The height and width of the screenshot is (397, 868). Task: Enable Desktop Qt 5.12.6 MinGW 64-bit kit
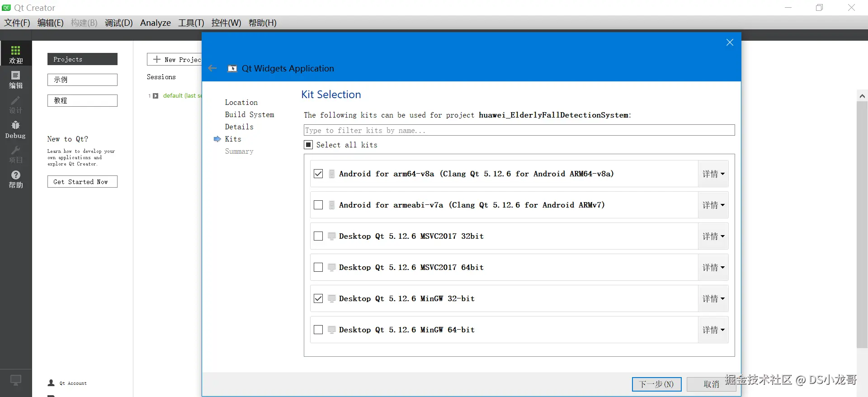tap(318, 330)
